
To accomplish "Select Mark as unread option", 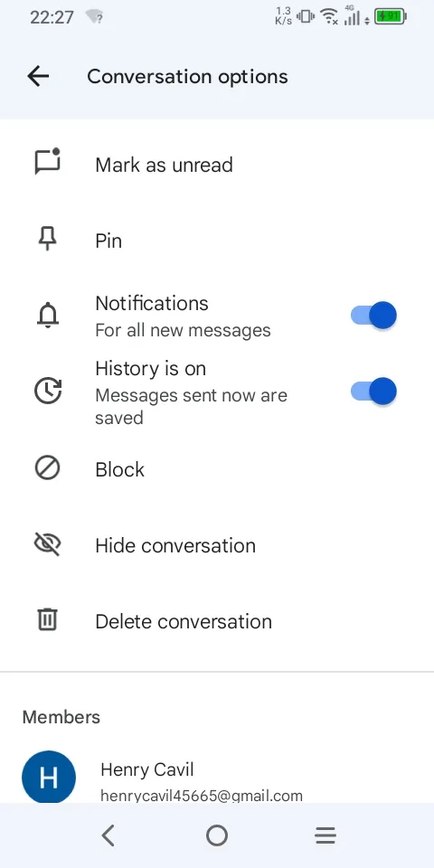I will (217, 165).
